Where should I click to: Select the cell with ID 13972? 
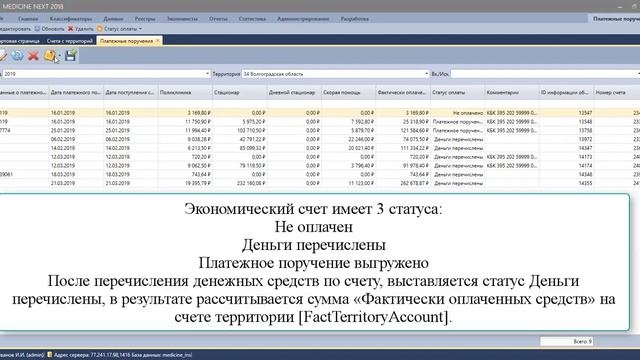567,139
